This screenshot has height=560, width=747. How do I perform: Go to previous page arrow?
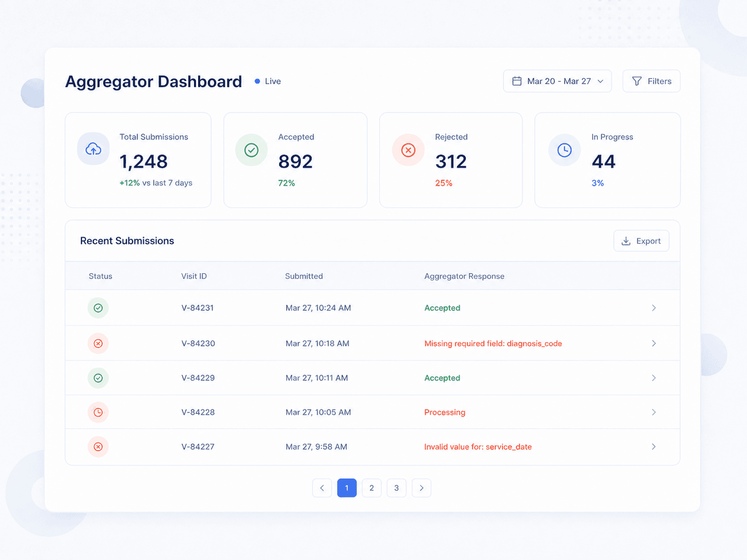pyautogui.click(x=322, y=488)
